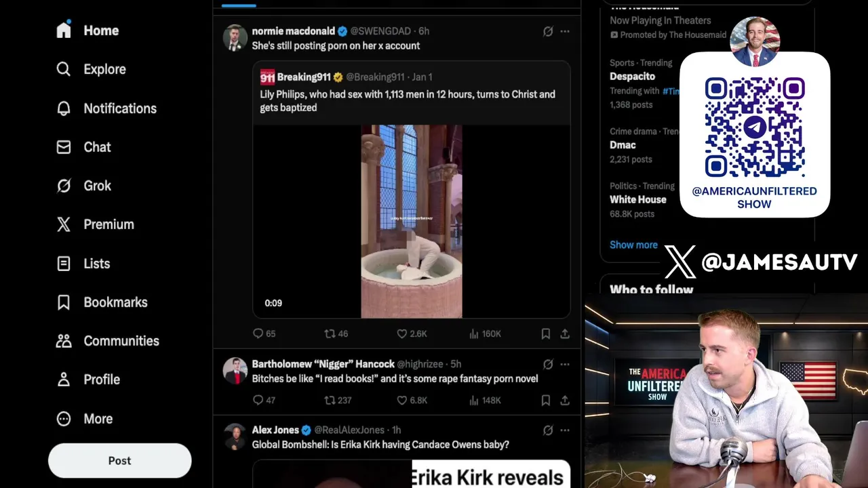Open Alex Jones post about Global Bombshell

[x=380, y=445]
